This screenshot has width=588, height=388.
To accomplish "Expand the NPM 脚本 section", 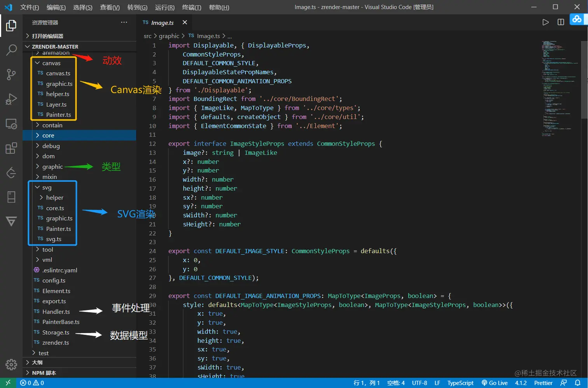I will point(80,373).
